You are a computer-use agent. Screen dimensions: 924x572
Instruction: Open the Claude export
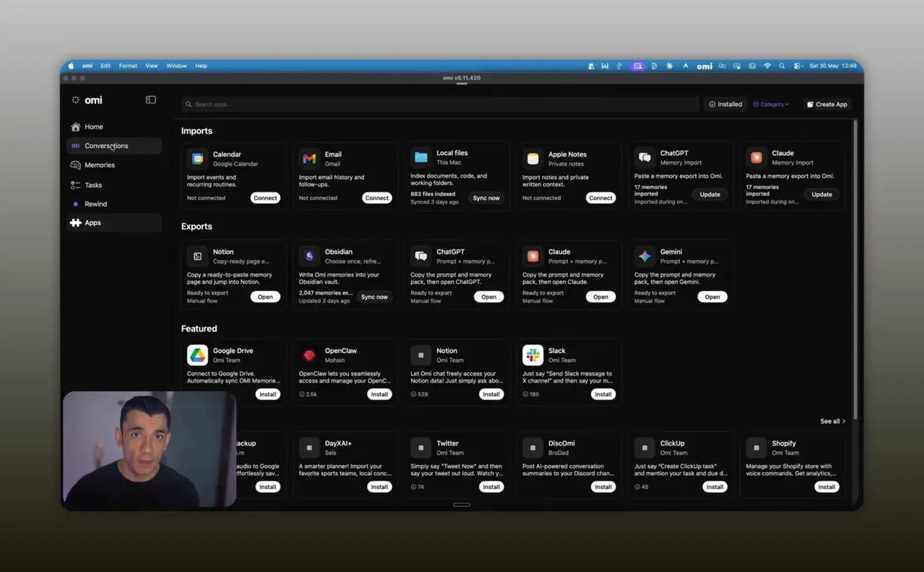click(601, 297)
